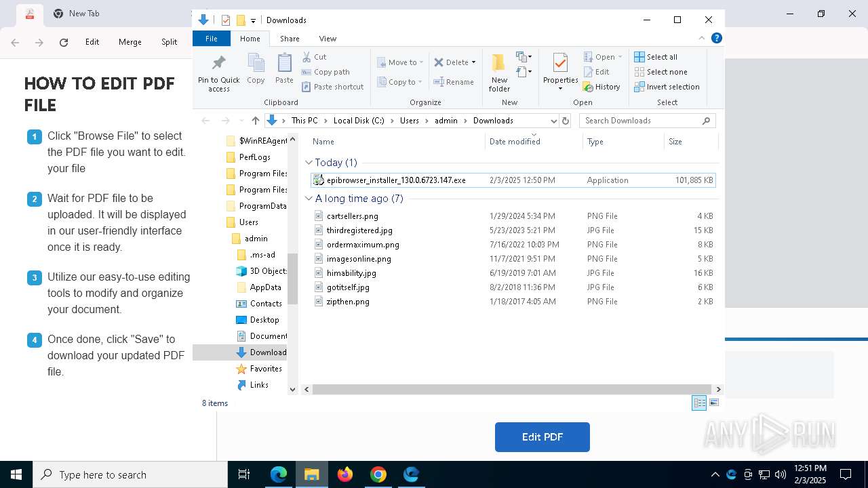
Task: Select the Home ribbon tab
Action: (x=250, y=39)
